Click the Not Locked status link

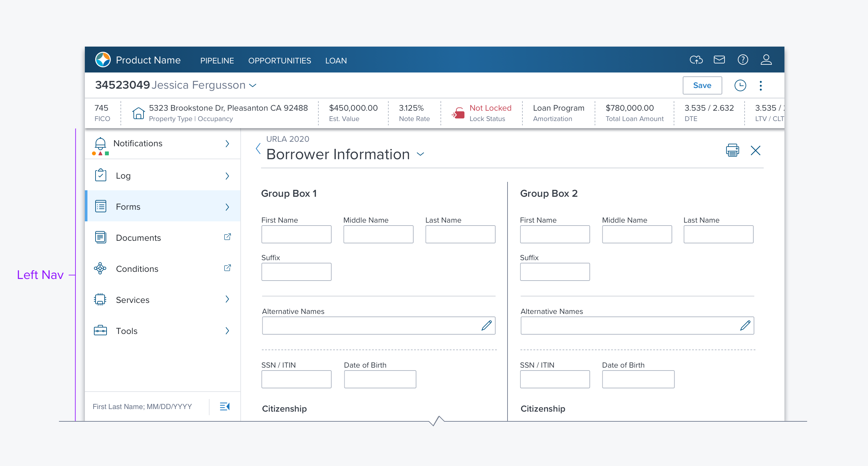click(490, 108)
